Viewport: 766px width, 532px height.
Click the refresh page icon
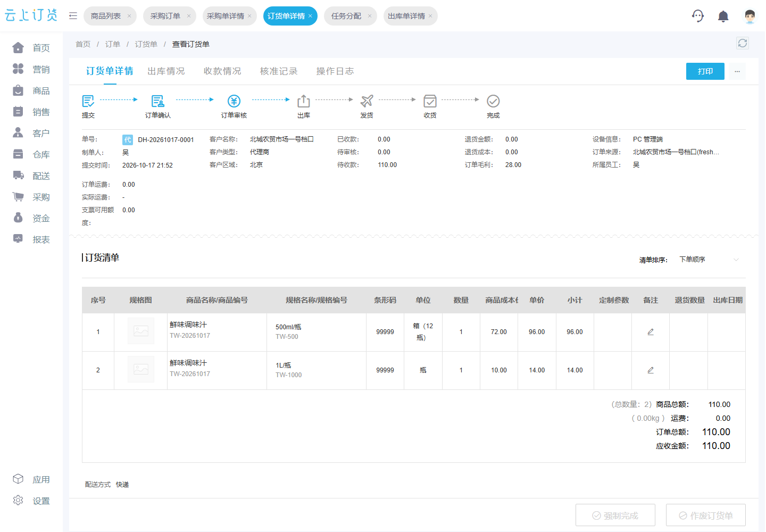743,43
